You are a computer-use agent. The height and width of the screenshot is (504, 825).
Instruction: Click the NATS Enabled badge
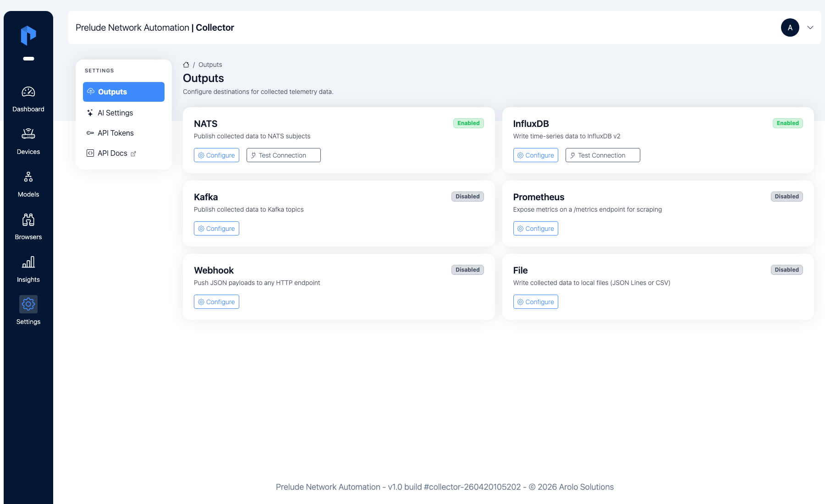pyautogui.click(x=468, y=123)
